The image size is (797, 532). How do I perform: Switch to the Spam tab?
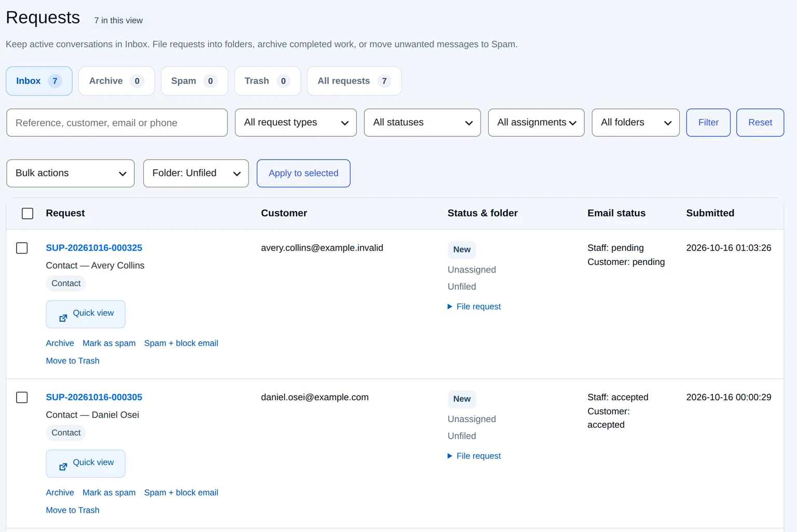click(195, 81)
